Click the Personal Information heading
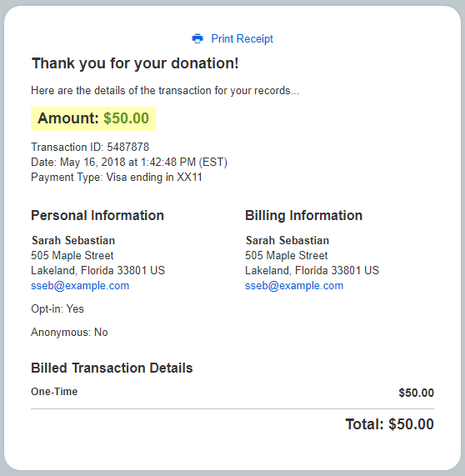 (x=97, y=216)
